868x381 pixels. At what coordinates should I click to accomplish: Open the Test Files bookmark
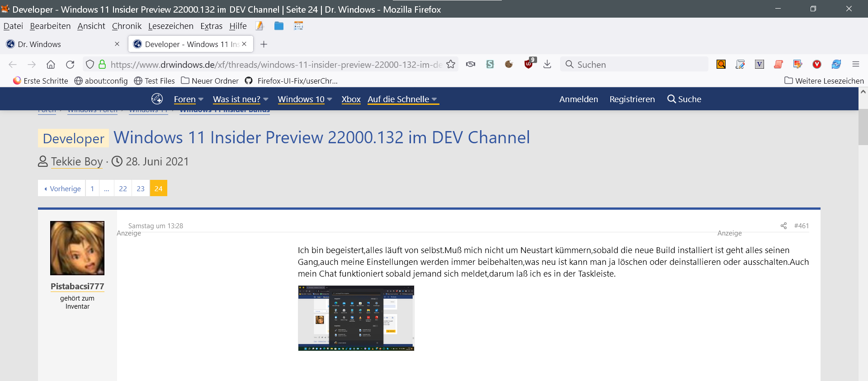[x=154, y=81]
